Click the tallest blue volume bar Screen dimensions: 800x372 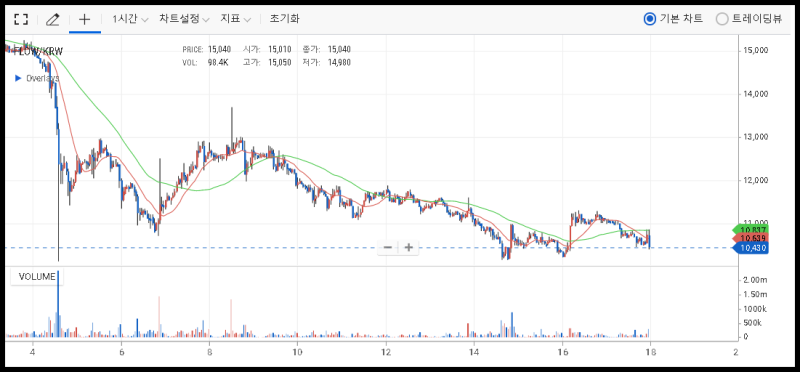(x=58, y=304)
